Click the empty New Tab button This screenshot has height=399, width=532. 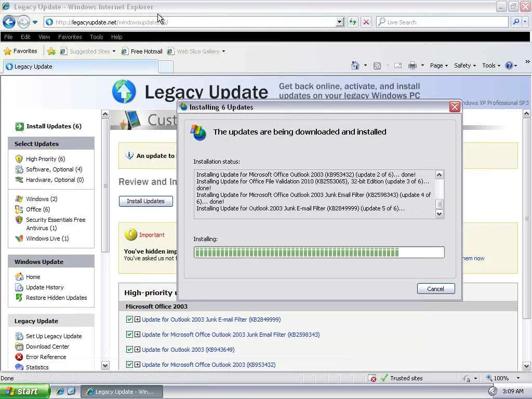coord(166,67)
